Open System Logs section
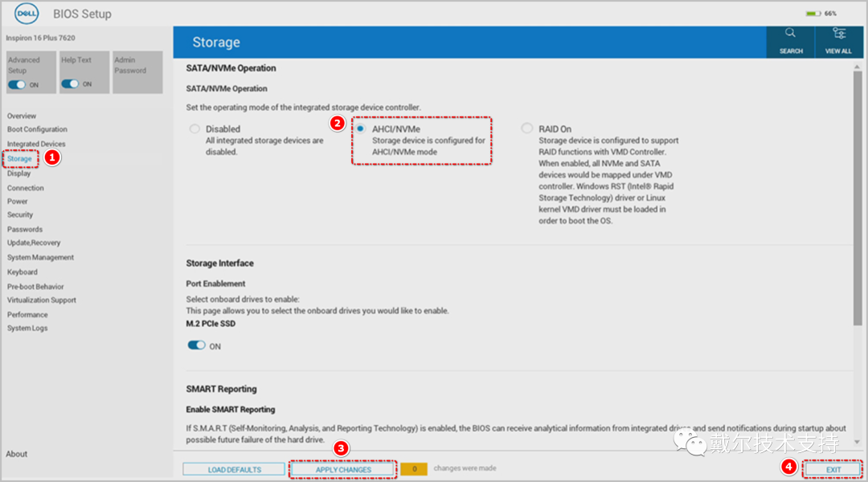This screenshot has height=482, width=868. coord(27,328)
